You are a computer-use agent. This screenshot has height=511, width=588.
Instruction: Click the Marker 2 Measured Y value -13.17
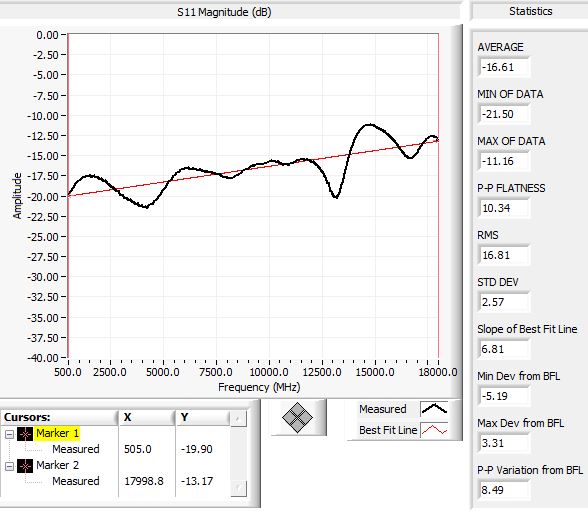coord(197,481)
